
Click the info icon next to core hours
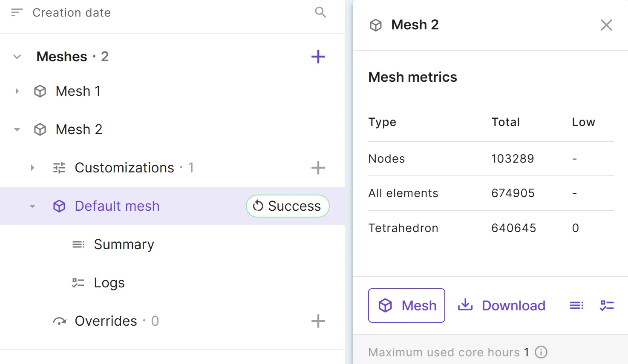541,352
